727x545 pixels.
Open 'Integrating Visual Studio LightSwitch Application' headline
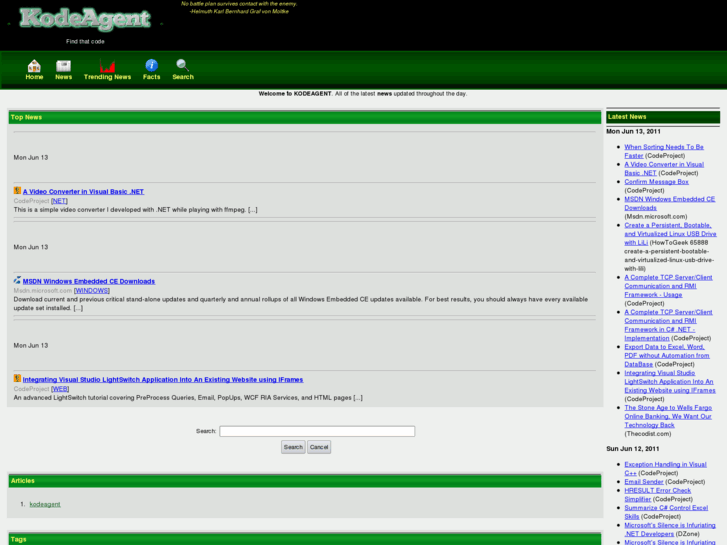163,380
